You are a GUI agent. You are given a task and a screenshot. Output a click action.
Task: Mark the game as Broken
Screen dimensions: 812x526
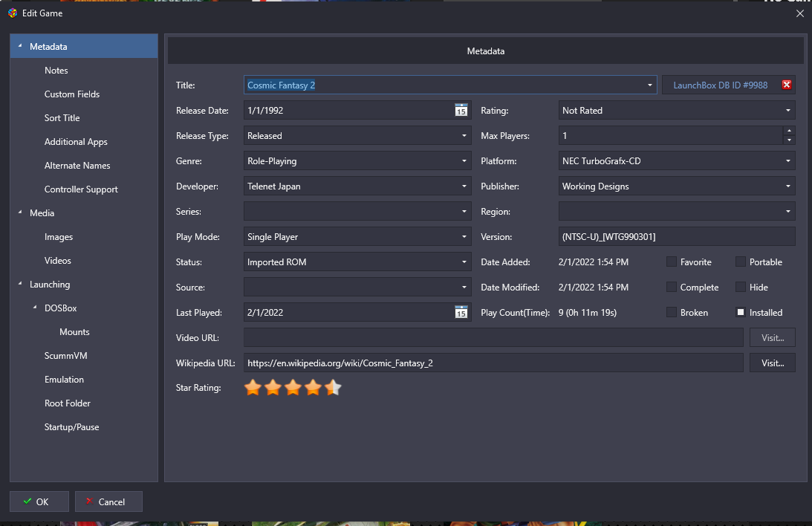tap(671, 312)
